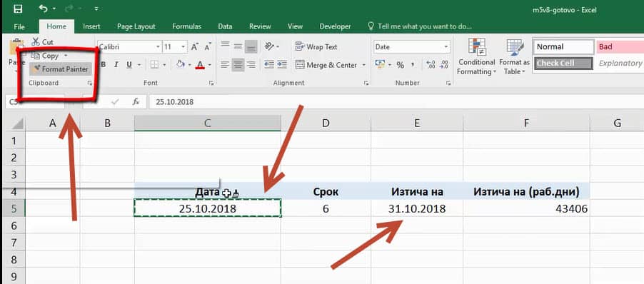This screenshot has height=284, width=644.
Task: Toggle Align Left
Action: point(225,65)
